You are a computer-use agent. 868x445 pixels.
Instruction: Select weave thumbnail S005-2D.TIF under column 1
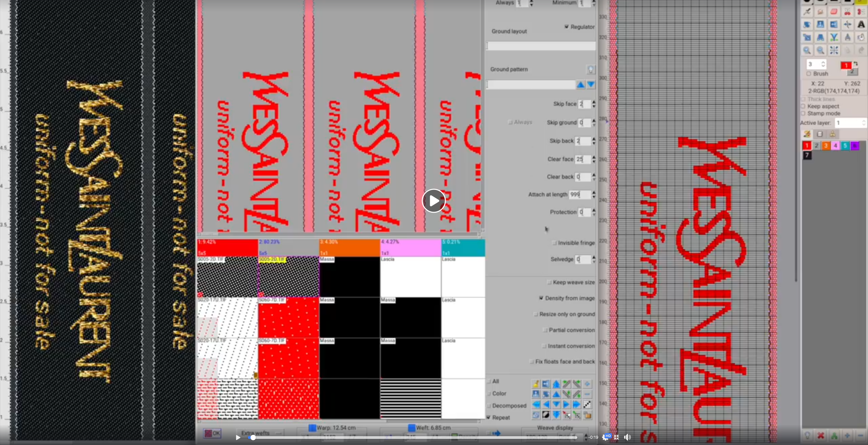pyautogui.click(x=227, y=277)
